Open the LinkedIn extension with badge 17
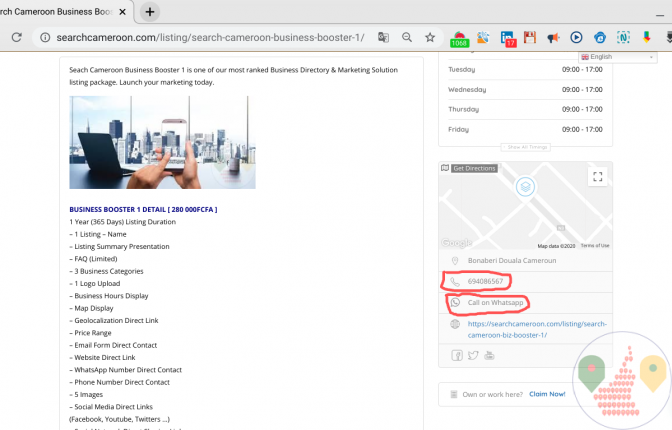Viewport: 672px width, 430px height. pyautogui.click(x=508, y=39)
